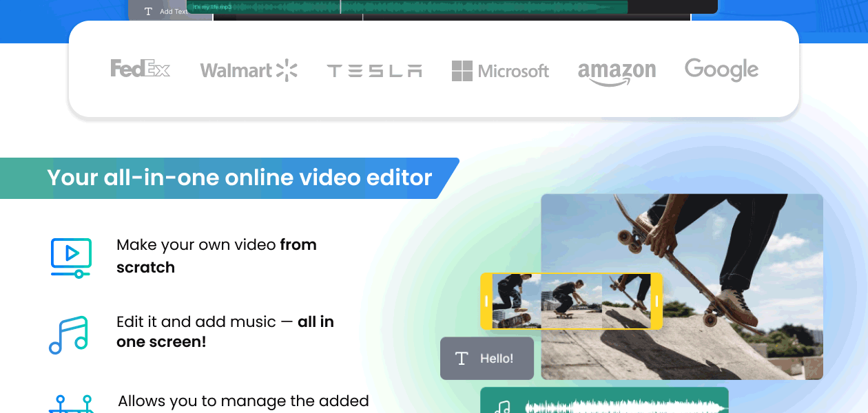Click the Hello! text overlay bubble

pyautogui.click(x=487, y=358)
